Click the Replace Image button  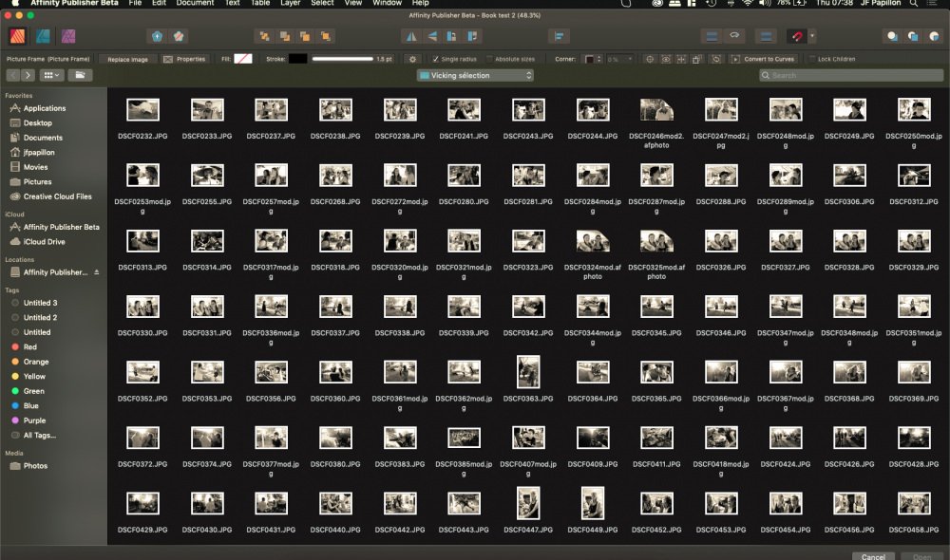click(127, 59)
